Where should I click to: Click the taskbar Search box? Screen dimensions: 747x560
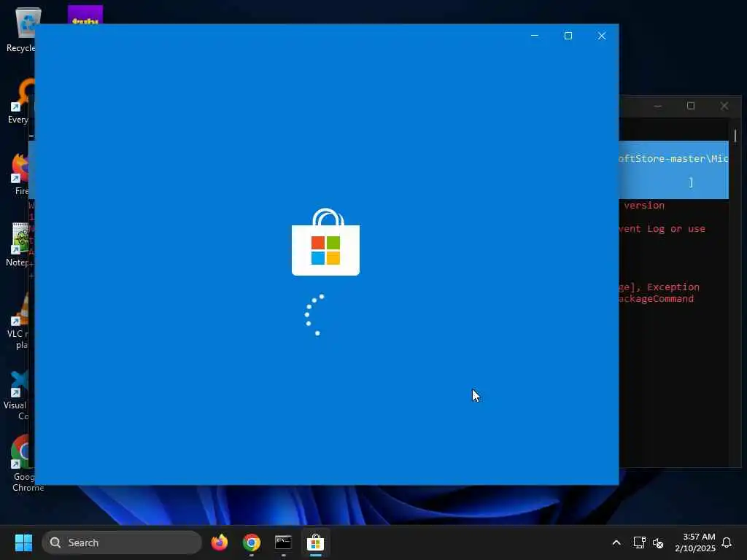click(x=122, y=542)
